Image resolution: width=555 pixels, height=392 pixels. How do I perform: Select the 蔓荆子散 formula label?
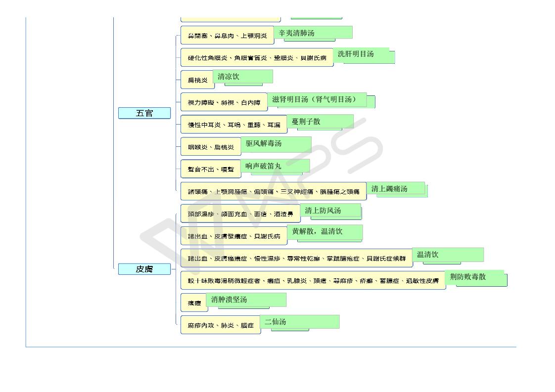tap(320, 122)
